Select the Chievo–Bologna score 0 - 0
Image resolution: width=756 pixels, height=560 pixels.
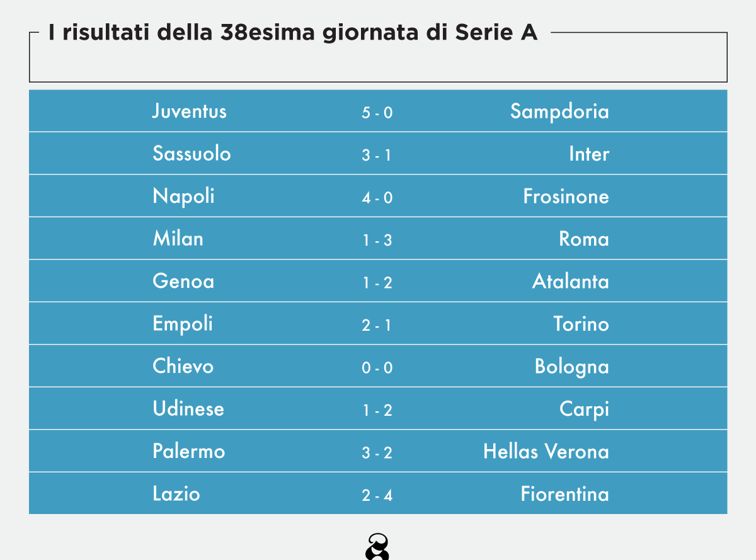(x=377, y=367)
